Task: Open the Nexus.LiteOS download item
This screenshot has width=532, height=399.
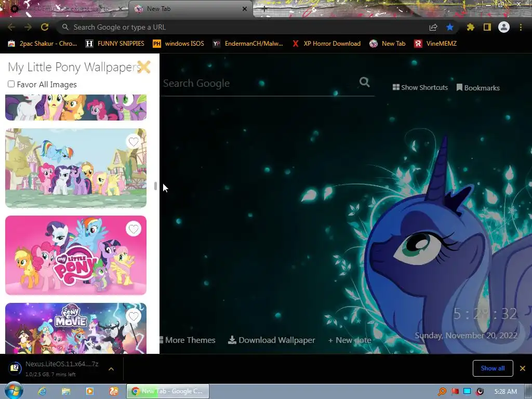Action: point(54,368)
